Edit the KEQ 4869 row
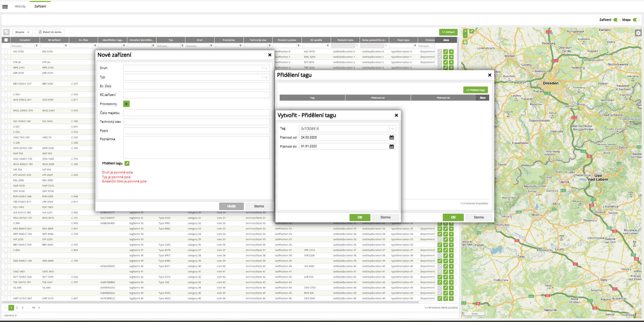The width and height of the screenshot is (644, 322). 446,229
